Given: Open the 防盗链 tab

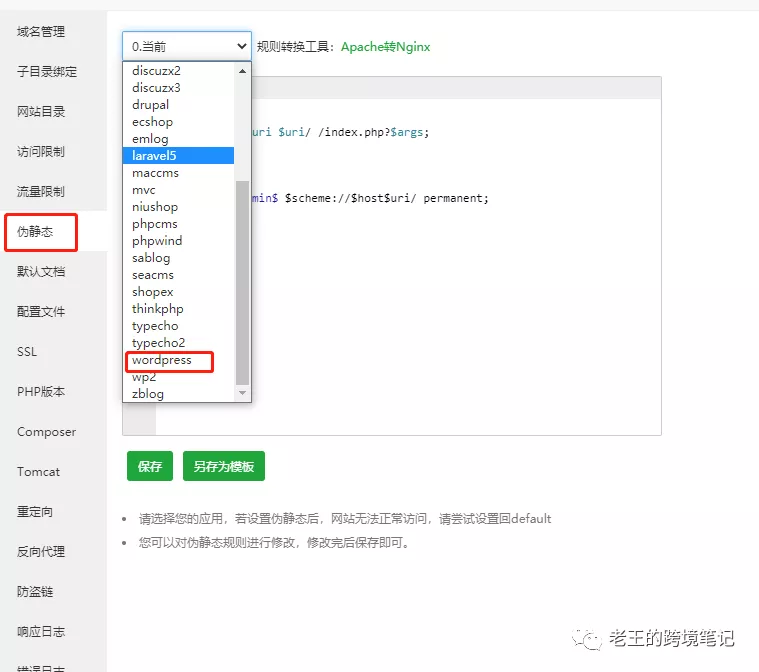Looking at the screenshot, I should tap(35, 592).
